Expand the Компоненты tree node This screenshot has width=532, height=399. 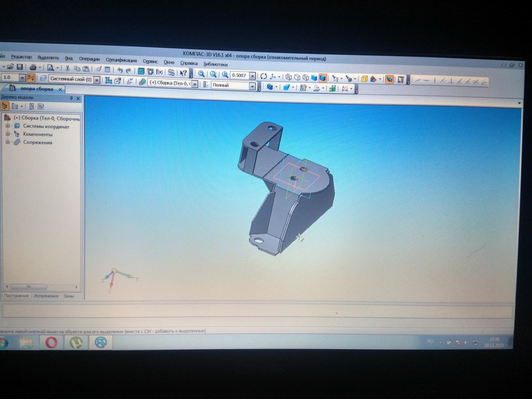[8, 134]
